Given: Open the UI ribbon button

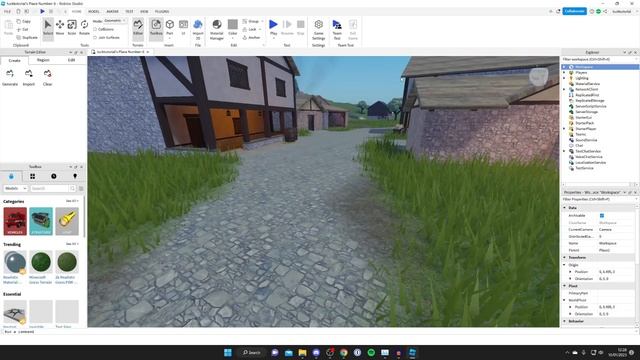Looking at the screenshot, I should (183, 28).
